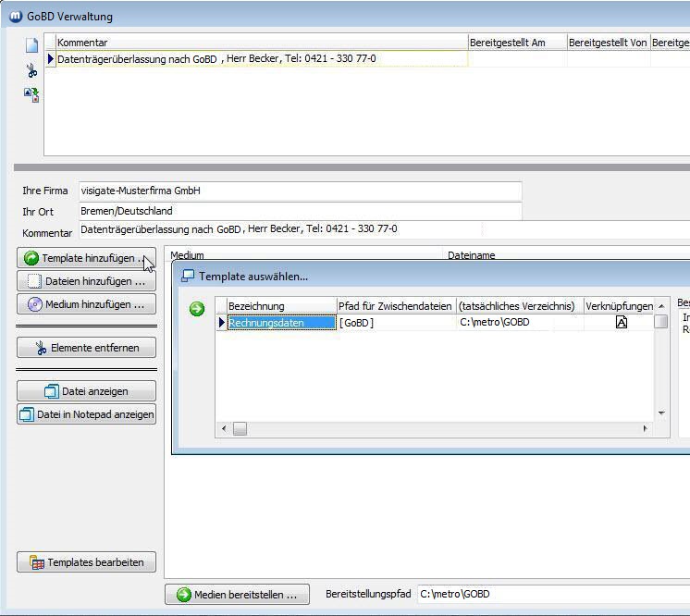Select the Rechnungsdaten template row
This screenshot has width=690, height=616.
pos(281,323)
